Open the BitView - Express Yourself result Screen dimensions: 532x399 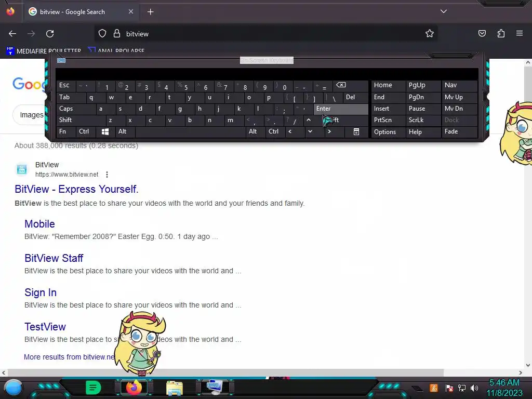point(77,189)
